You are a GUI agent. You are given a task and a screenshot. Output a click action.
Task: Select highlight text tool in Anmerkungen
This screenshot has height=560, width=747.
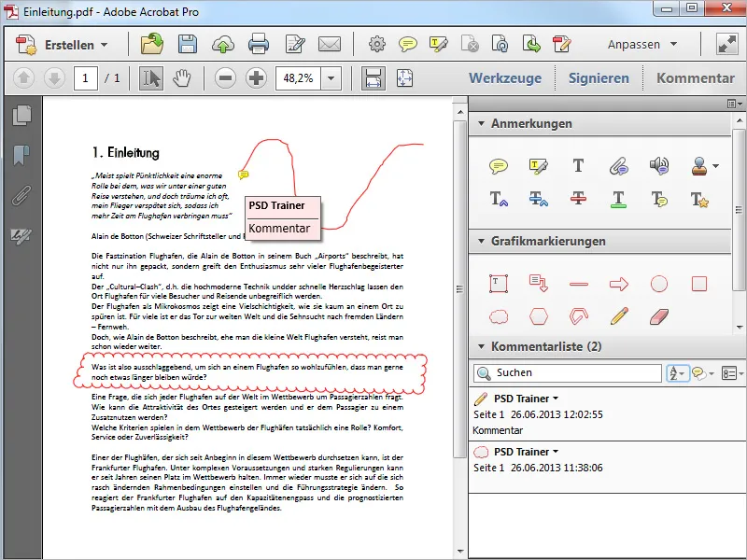point(539,166)
